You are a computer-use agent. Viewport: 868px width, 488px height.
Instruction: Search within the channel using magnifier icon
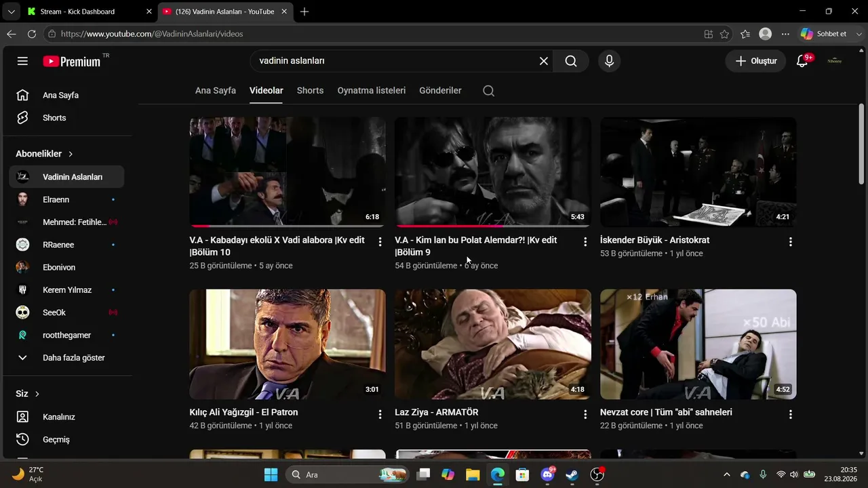pos(488,91)
